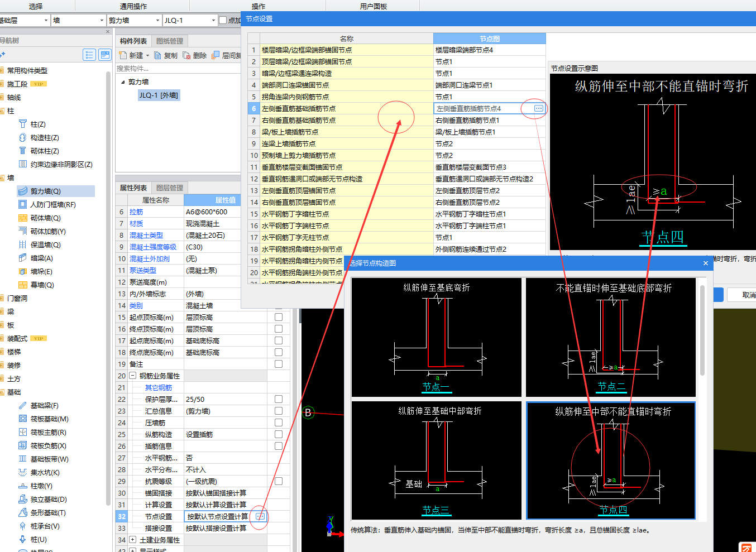The width and height of the screenshot is (756, 552).
Task: Select 节点二 thumbnail in node picker
Action: [x=611, y=337]
